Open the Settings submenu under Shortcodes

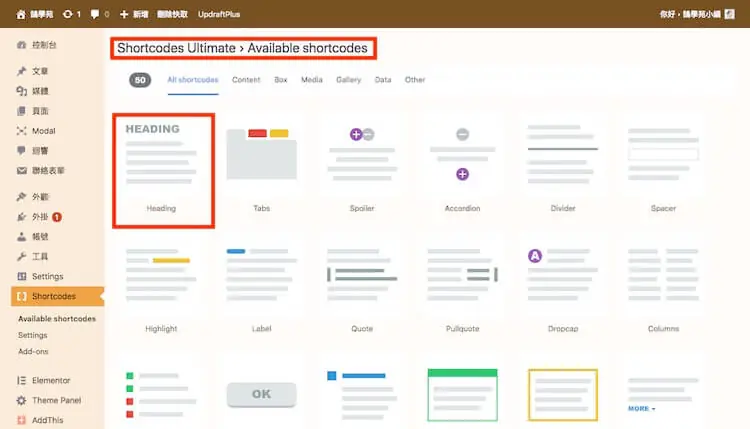point(33,335)
